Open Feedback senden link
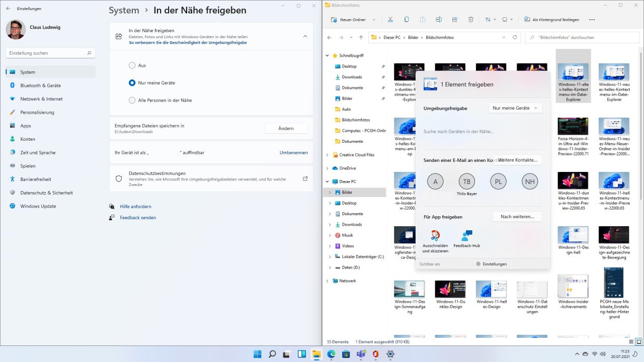 [138, 218]
